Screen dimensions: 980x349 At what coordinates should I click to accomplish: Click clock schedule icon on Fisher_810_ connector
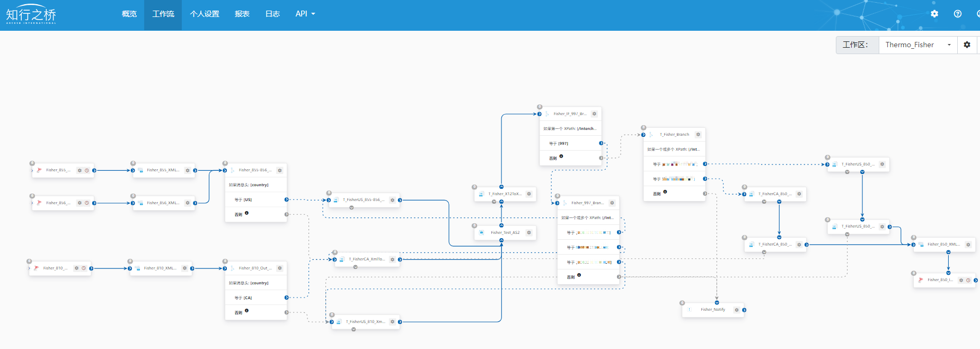coord(84,268)
